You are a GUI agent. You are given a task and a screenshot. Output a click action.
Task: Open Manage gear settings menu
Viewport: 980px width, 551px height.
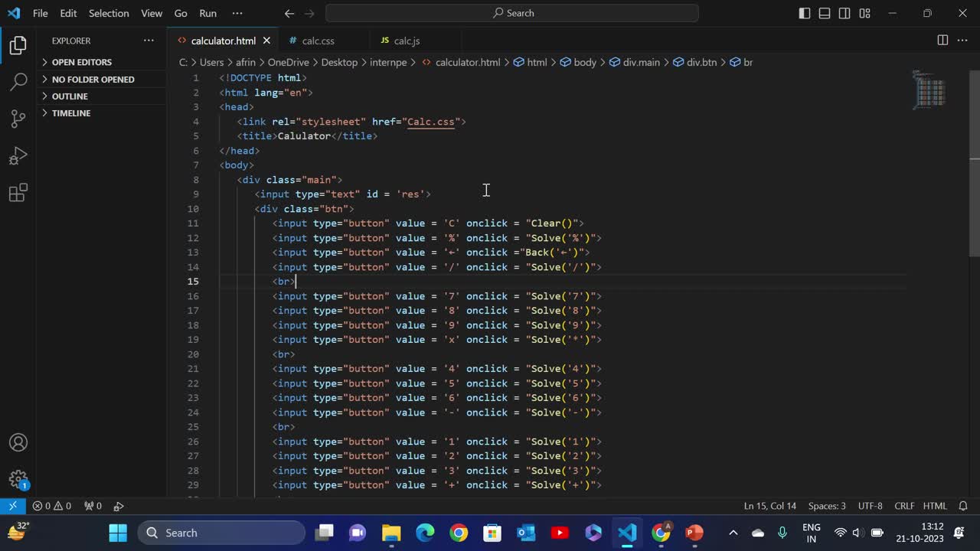pos(18,479)
